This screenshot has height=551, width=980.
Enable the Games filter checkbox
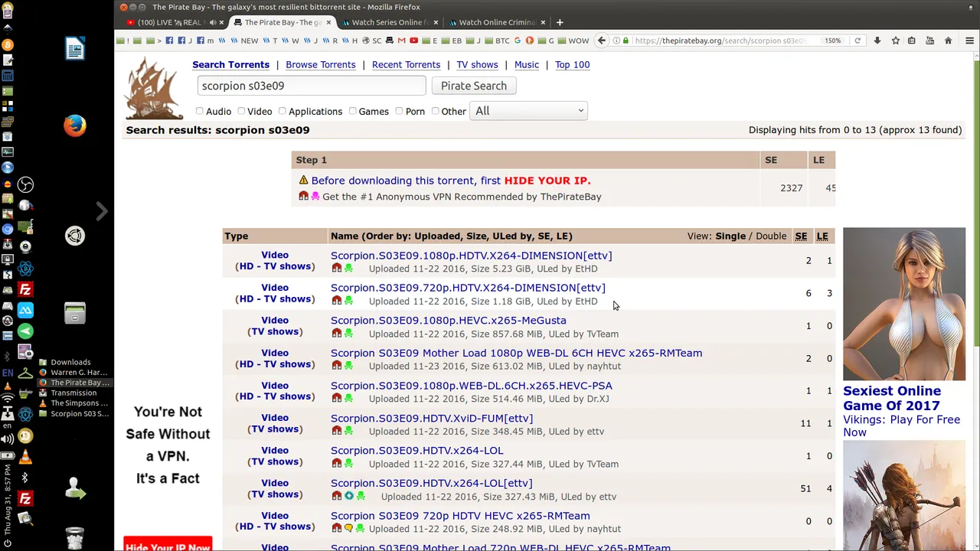tap(353, 111)
